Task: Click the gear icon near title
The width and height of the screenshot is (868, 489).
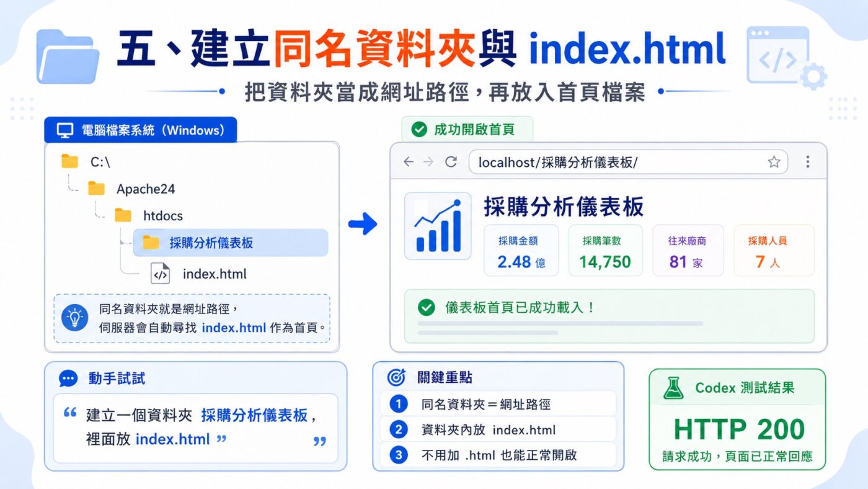Action: click(x=813, y=78)
